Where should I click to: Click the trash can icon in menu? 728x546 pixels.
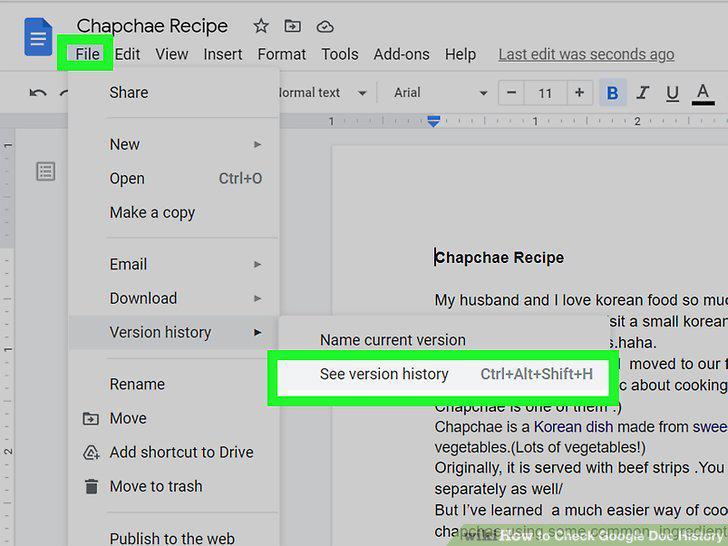coord(91,487)
